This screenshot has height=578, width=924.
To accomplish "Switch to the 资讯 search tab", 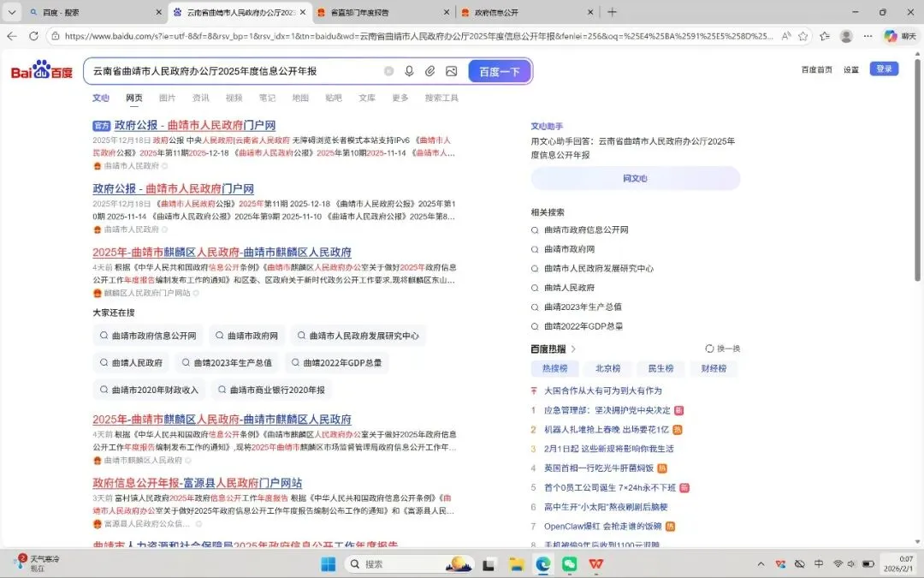I will coord(200,98).
